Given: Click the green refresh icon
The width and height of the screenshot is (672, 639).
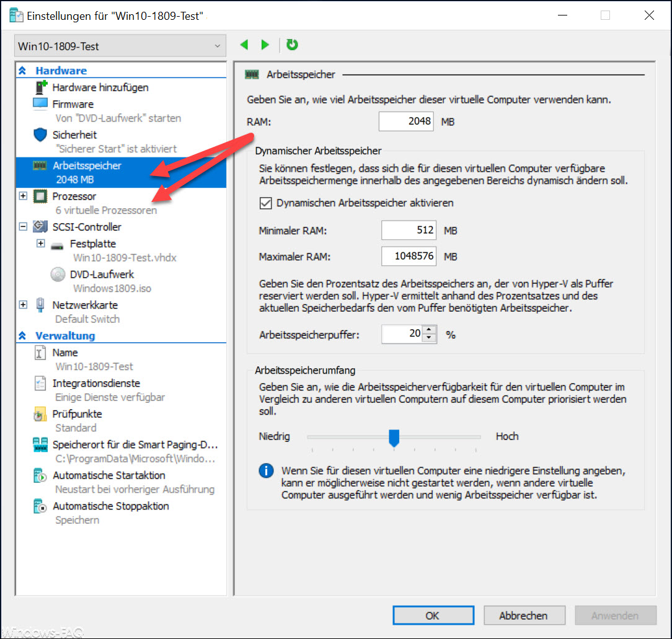Looking at the screenshot, I should [292, 45].
